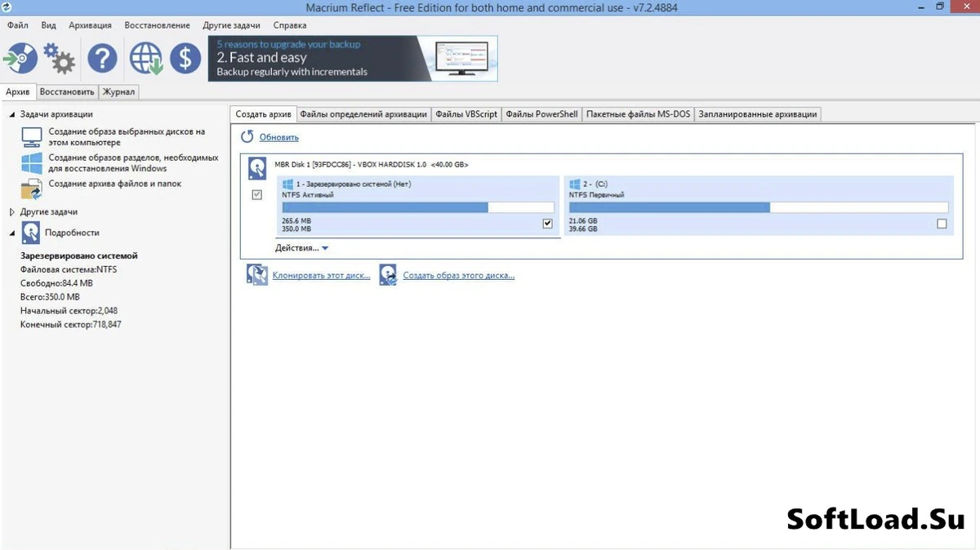980x550 pixels.
Task: Select the Пакетные файлы MS-DOS tab
Action: point(638,114)
